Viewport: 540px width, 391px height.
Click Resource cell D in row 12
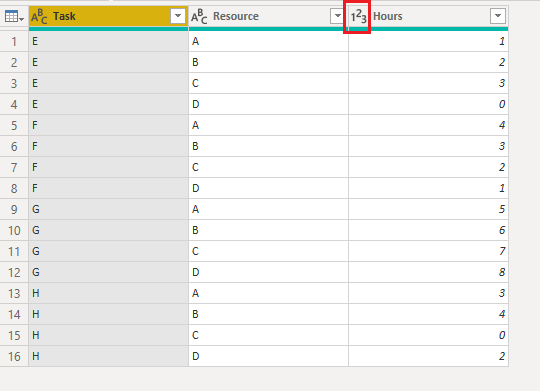[268, 272]
